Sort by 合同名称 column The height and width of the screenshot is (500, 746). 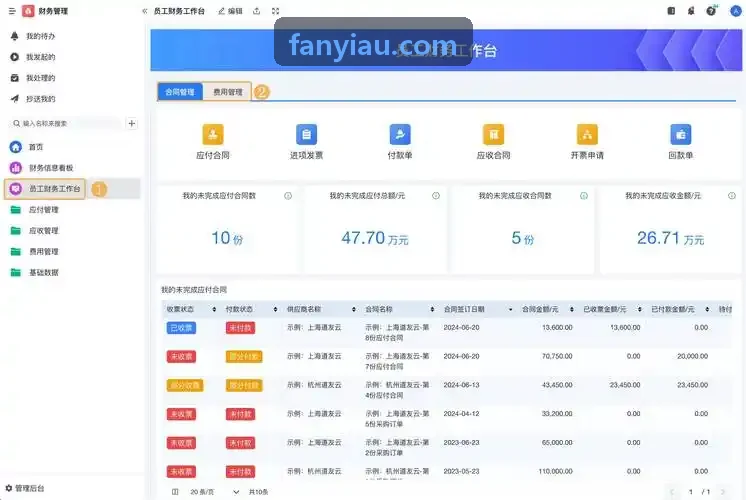(x=432, y=309)
